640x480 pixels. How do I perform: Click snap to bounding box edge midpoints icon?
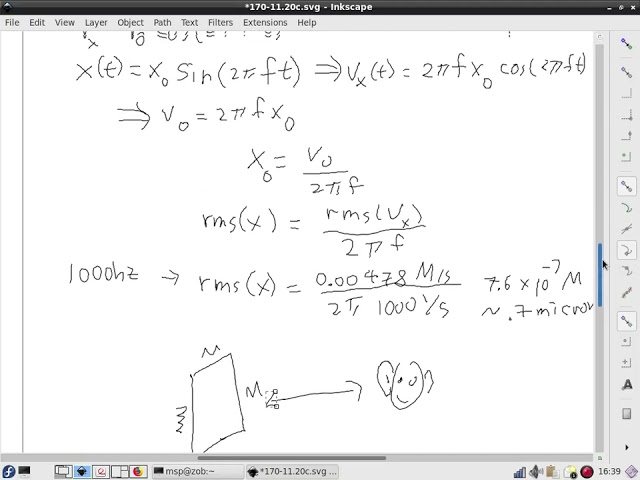pos(627,136)
